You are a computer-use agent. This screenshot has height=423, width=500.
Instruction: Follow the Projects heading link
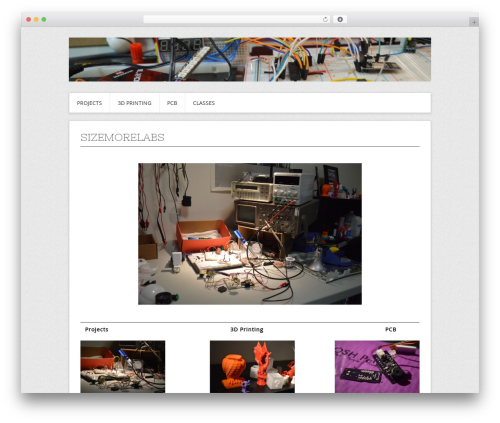(96, 329)
